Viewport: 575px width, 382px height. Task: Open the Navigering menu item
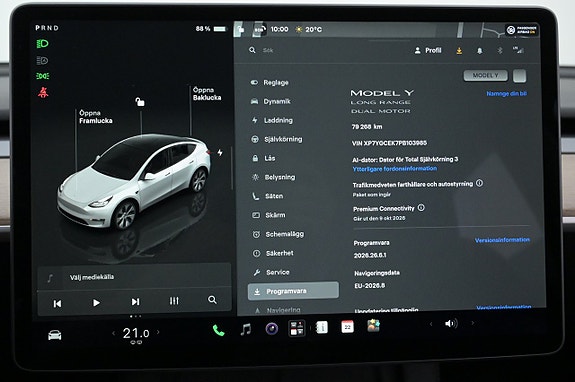[278, 311]
